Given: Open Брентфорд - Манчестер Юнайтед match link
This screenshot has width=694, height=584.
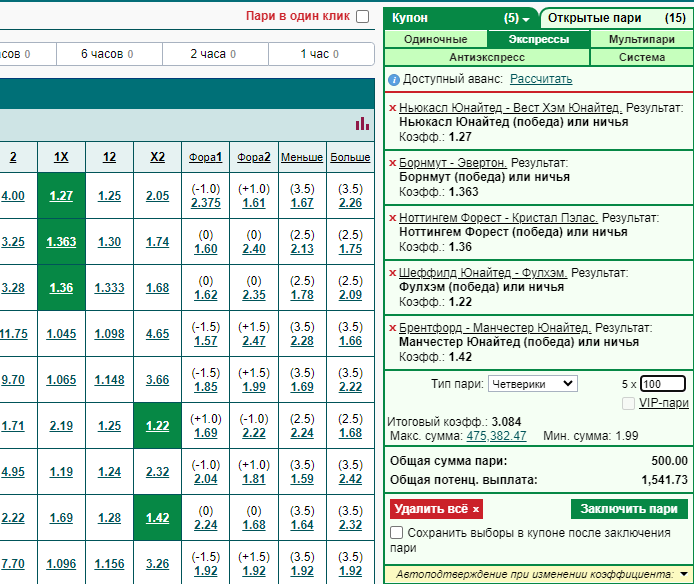Looking at the screenshot, I should (495, 328).
